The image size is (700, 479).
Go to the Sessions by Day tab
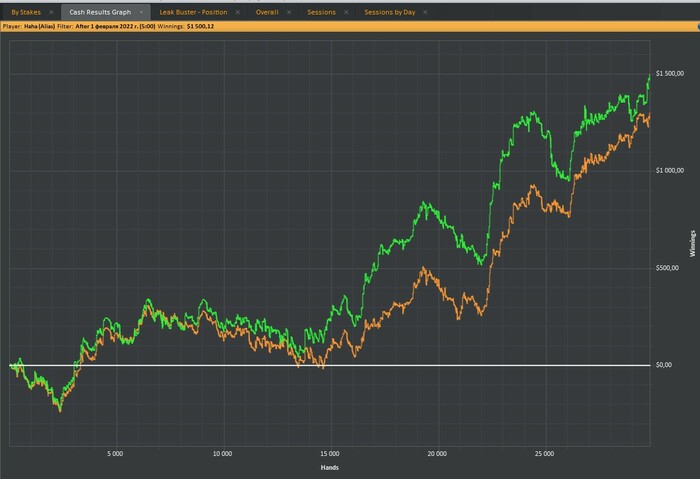[390, 12]
